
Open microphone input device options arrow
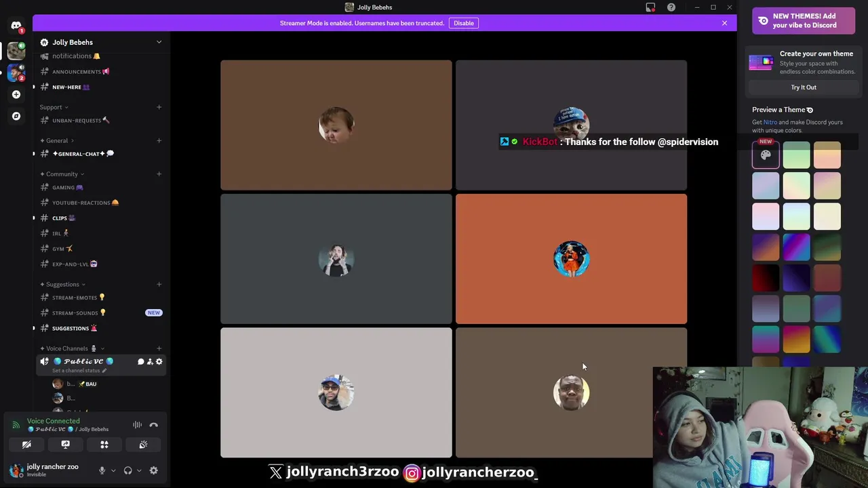(x=113, y=470)
